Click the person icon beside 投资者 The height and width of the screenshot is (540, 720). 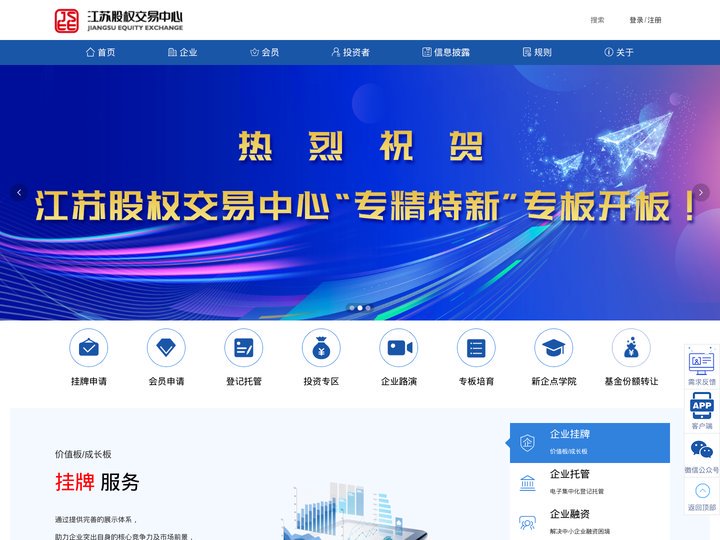[336, 52]
